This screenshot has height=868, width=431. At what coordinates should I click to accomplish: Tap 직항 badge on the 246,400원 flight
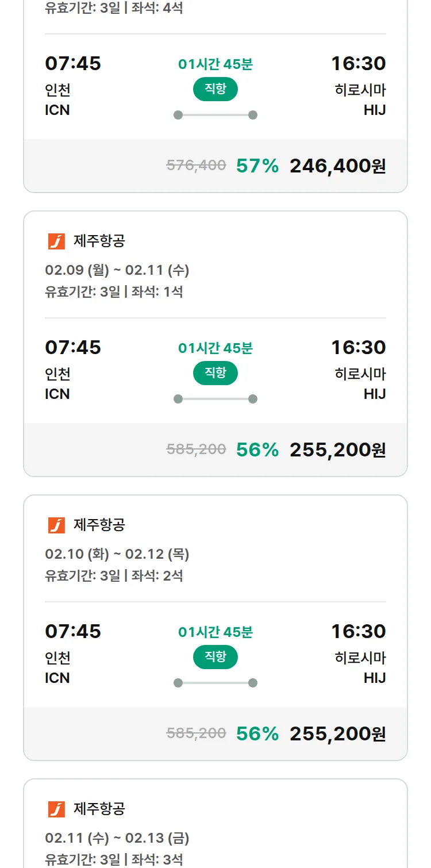point(215,89)
